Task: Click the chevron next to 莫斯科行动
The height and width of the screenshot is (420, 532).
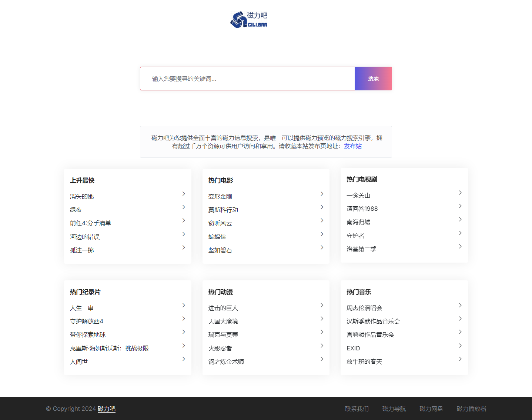Action: pos(322,207)
